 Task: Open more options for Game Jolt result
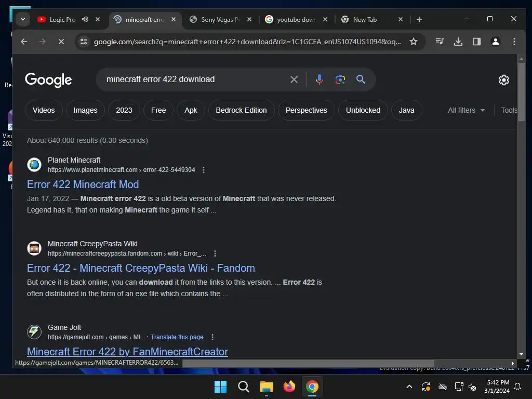(212, 337)
